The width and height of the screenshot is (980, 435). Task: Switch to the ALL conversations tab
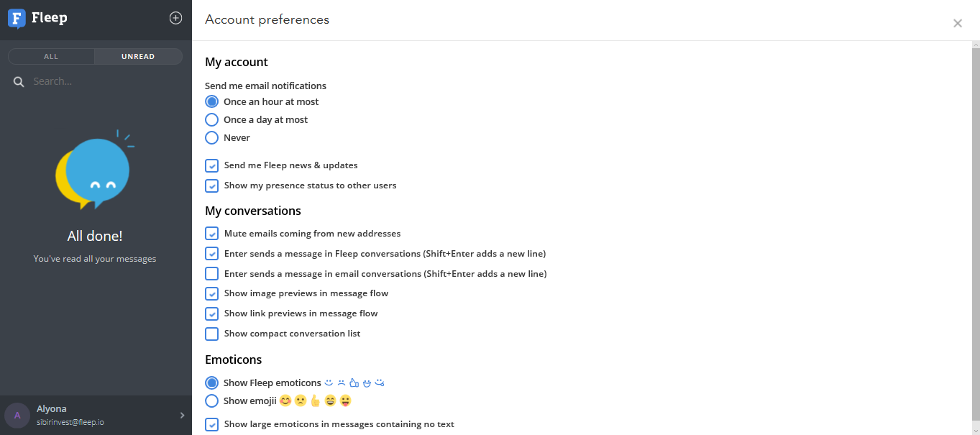51,57
